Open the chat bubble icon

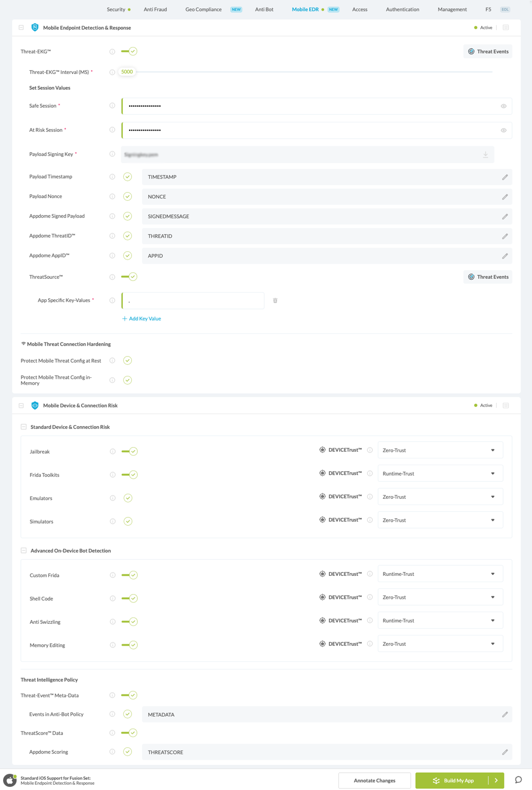[x=518, y=780]
